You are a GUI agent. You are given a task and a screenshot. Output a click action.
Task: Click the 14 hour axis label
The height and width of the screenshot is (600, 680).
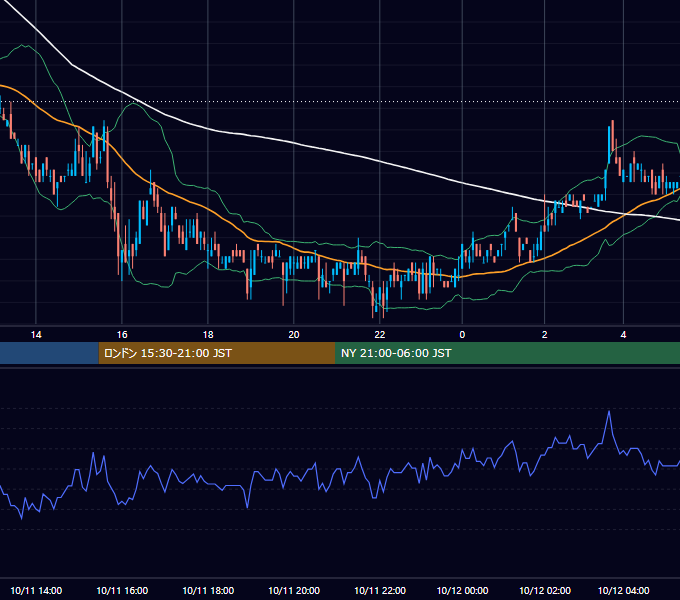point(36,335)
